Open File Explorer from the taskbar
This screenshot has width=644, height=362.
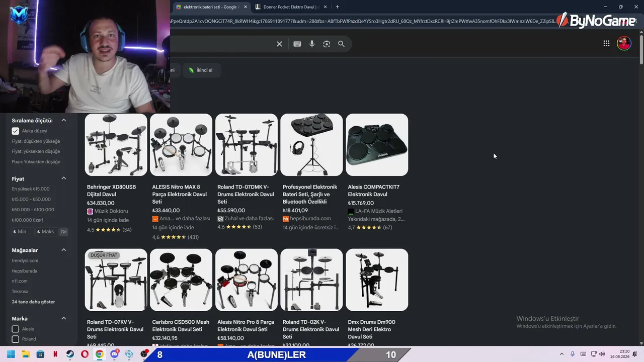(x=26, y=354)
